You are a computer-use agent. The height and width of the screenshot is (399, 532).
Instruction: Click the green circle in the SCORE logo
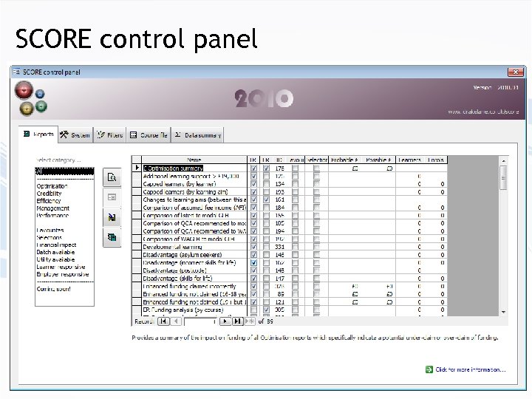pos(41,106)
